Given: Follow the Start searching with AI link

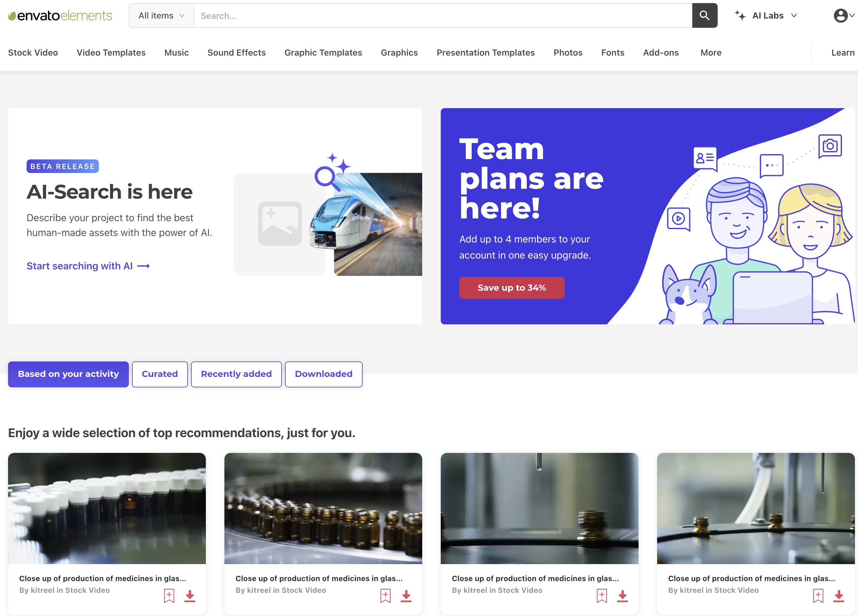Looking at the screenshot, I should [x=88, y=266].
